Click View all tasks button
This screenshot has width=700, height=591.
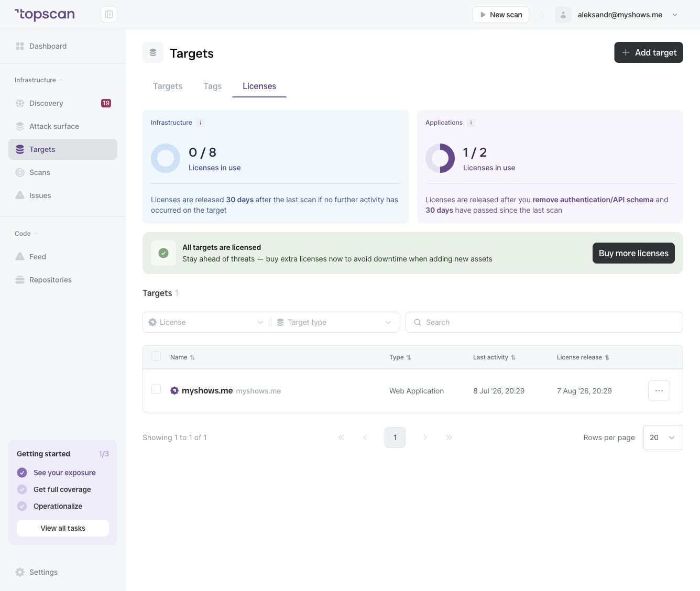tap(63, 528)
